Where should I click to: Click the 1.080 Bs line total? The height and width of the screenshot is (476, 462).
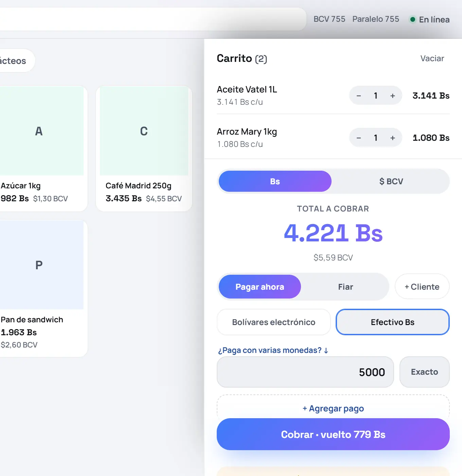431,138
